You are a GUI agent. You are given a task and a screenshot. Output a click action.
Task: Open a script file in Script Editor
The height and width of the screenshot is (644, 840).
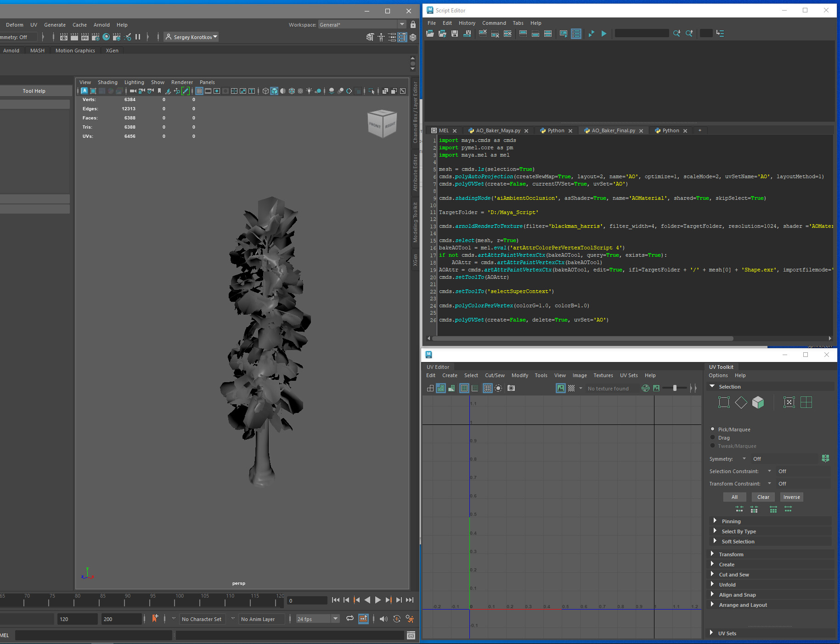pyautogui.click(x=430, y=34)
